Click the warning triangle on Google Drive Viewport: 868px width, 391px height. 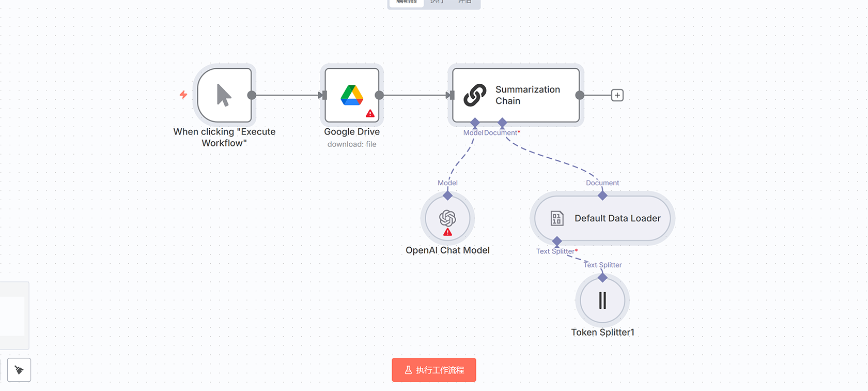pyautogui.click(x=370, y=114)
